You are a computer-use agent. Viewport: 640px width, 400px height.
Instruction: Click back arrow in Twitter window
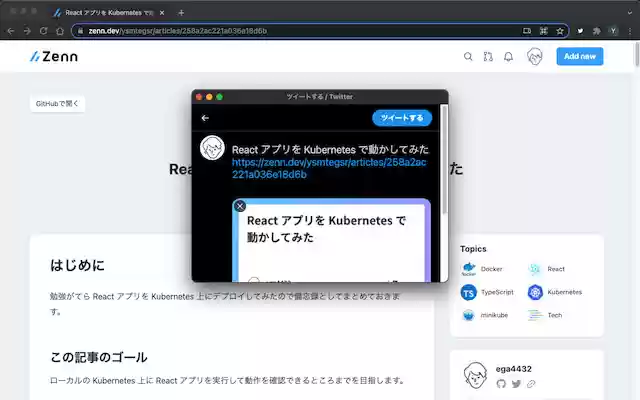[205, 118]
